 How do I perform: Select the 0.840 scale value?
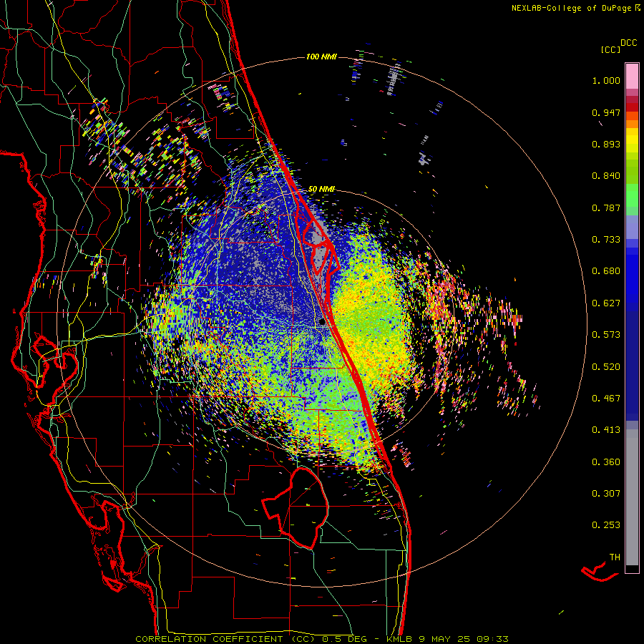pyautogui.click(x=606, y=176)
